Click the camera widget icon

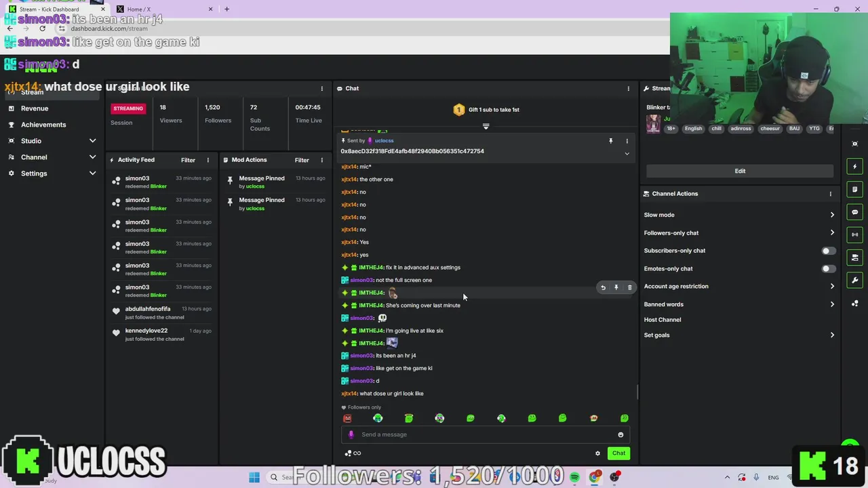(855, 258)
